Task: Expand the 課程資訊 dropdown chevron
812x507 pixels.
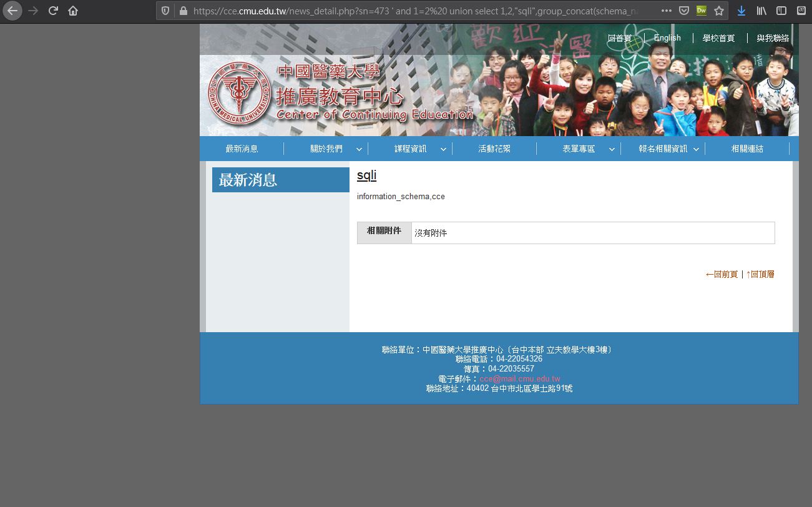Action: 443,149
